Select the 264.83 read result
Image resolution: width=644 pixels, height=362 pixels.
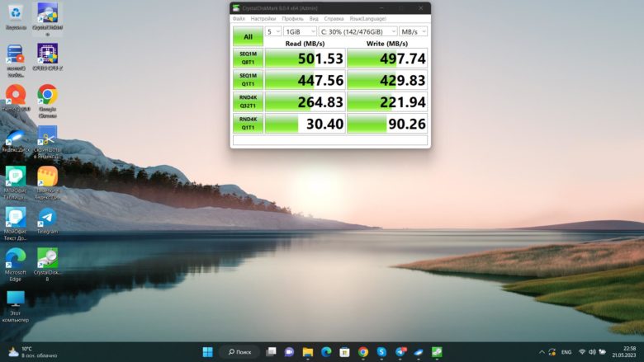pos(305,101)
